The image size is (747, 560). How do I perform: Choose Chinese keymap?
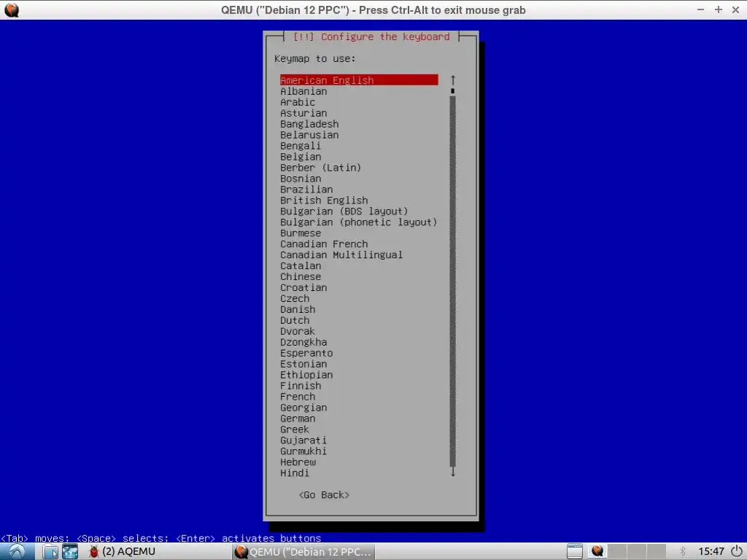click(301, 276)
